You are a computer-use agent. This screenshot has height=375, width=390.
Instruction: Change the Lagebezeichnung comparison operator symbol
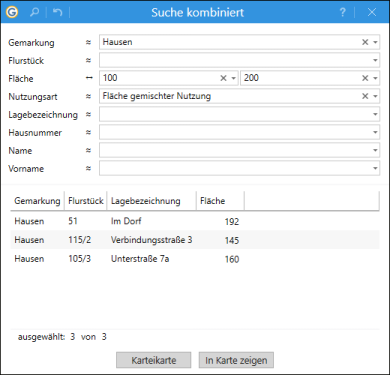pyautogui.click(x=88, y=114)
